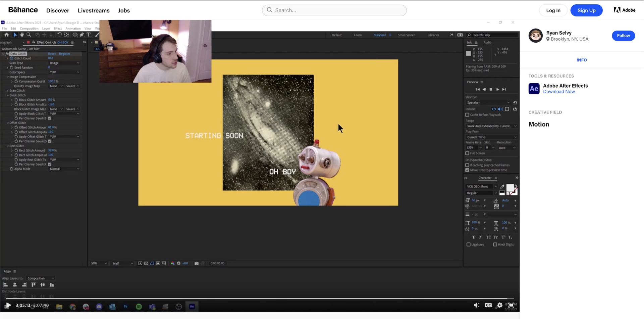
Task: Enable the Cache Before Playback checkbox
Action: click(467, 115)
